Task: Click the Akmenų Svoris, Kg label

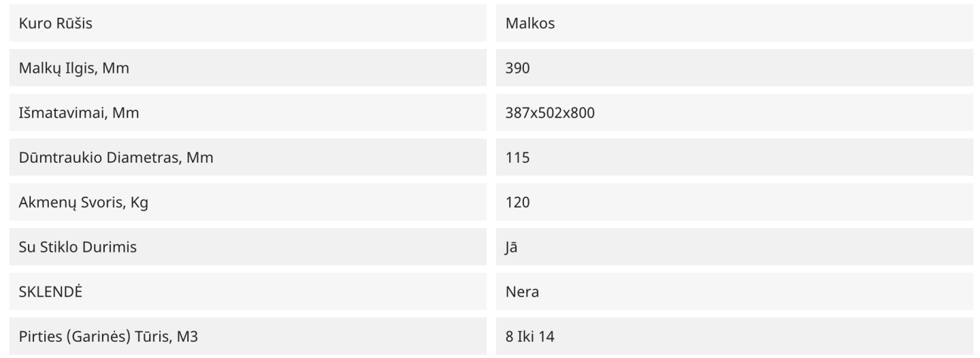Action: 82,202
